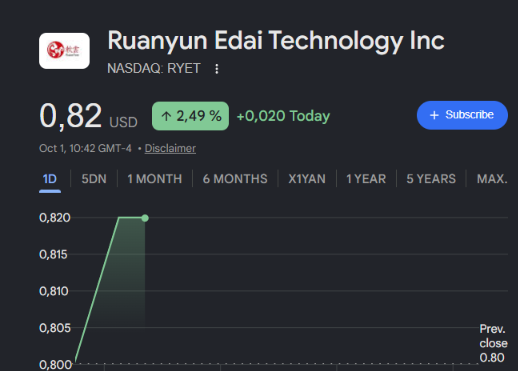The width and height of the screenshot is (518, 371).
Task: Open the three-dot menu next to RYET
Action: [x=217, y=69]
